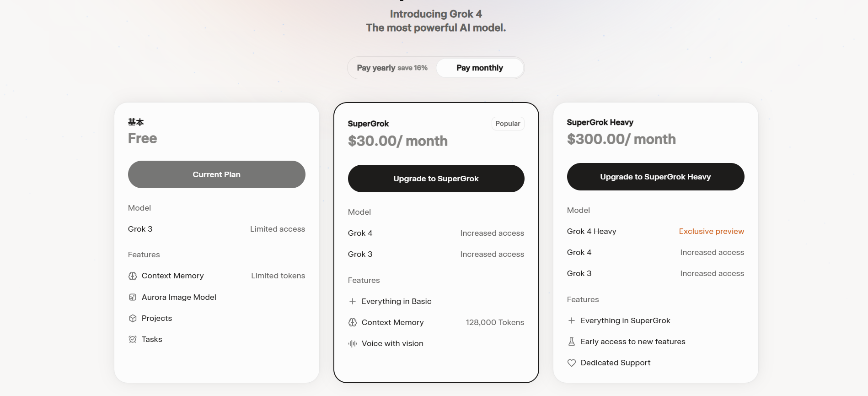This screenshot has height=396, width=868.
Task: Click the Exclusive preview orange label
Action: 711,231
